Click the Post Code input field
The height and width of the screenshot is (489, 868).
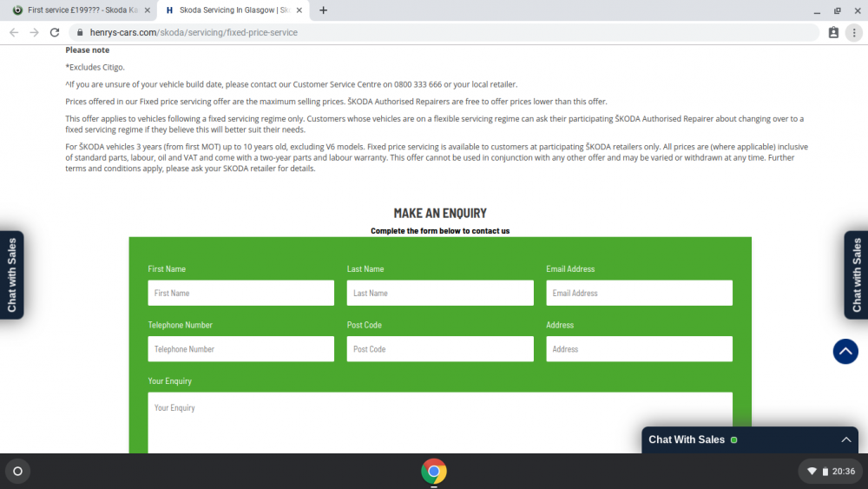click(440, 349)
